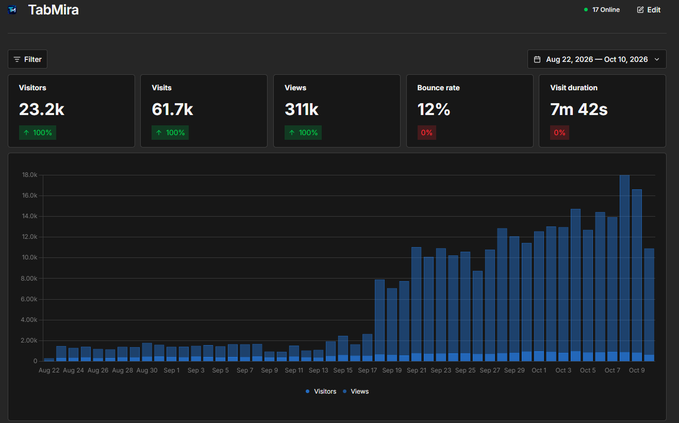Click the Oct 1 axis label
The width and height of the screenshot is (679, 423).
coord(539,370)
